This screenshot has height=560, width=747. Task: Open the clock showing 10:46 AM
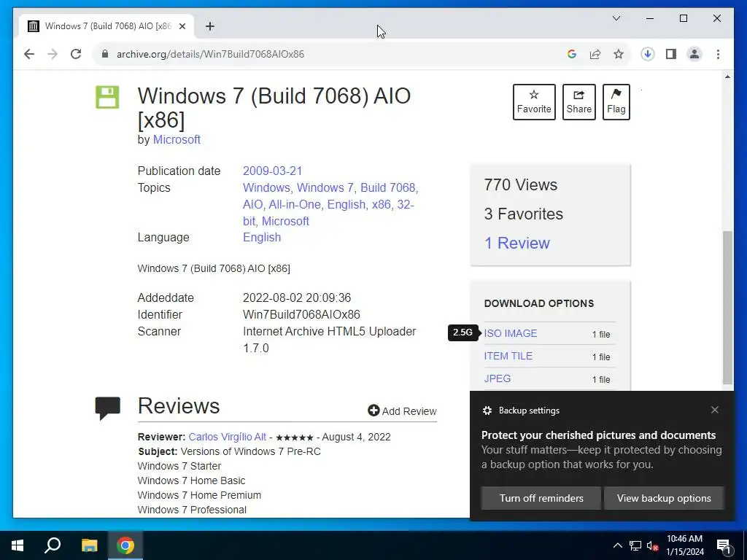coord(684,545)
